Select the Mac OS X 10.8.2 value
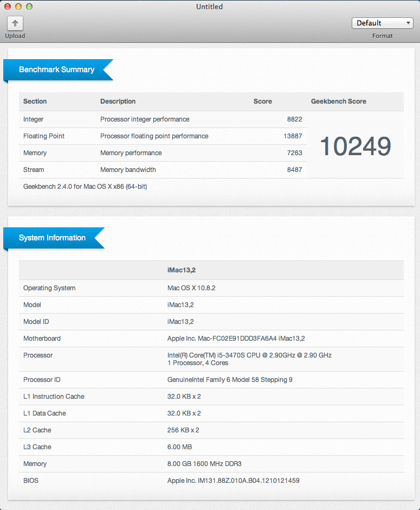The width and height of the screenshot is (420, 510). tap(191, 288)
